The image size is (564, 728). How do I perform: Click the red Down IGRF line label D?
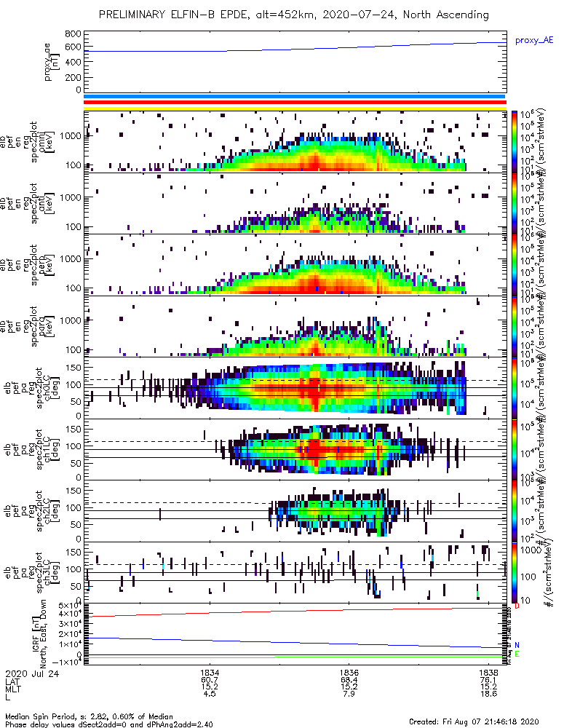pyautogui.click(x=517, y=606)
